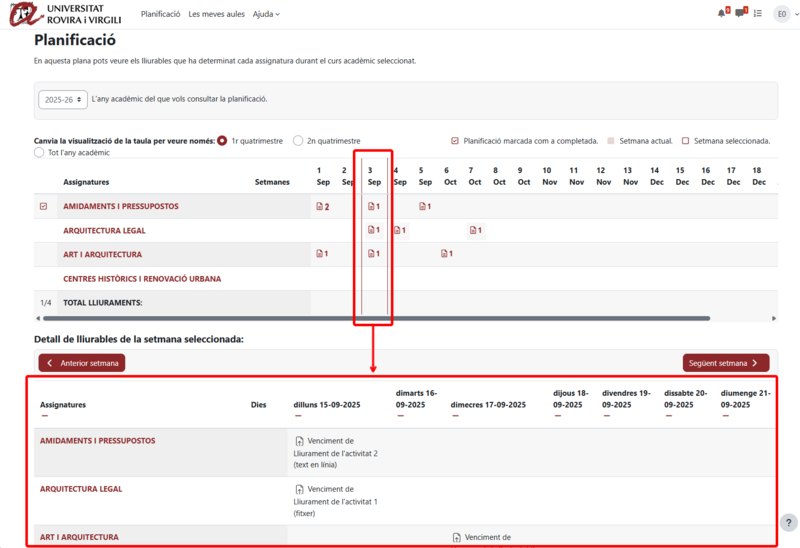This screenshot has width=800, height=548.
Task: Open the notifications bell icon
Action: tap(722, 13)
